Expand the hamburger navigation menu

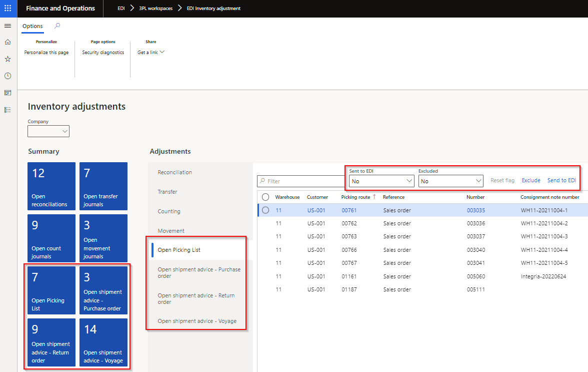click(7, 26)
